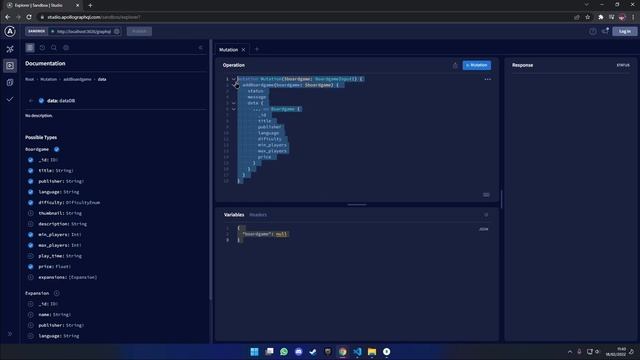Go back with arrow beside data field
Viewport: 640px width, 360px height.
pos(31,100)
